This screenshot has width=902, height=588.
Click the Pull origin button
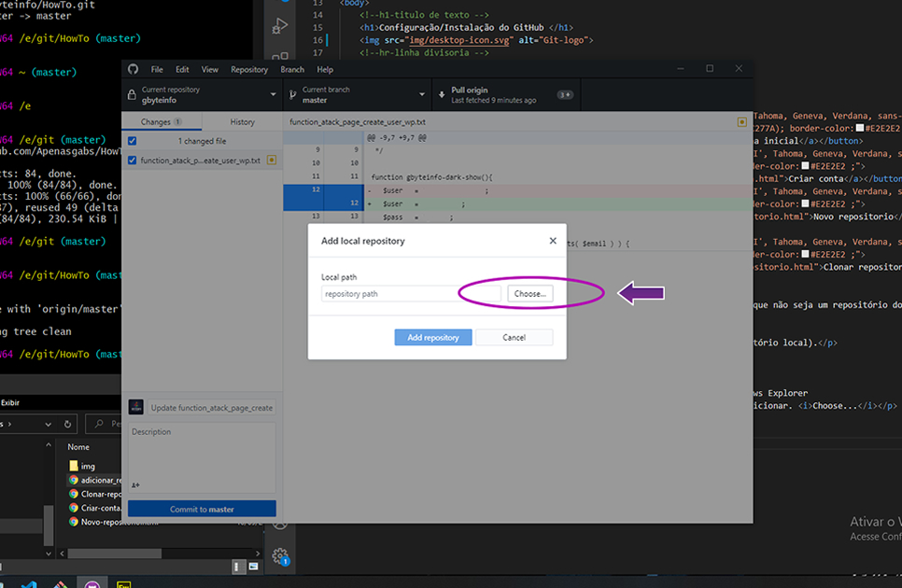click(x=506, y=95)
